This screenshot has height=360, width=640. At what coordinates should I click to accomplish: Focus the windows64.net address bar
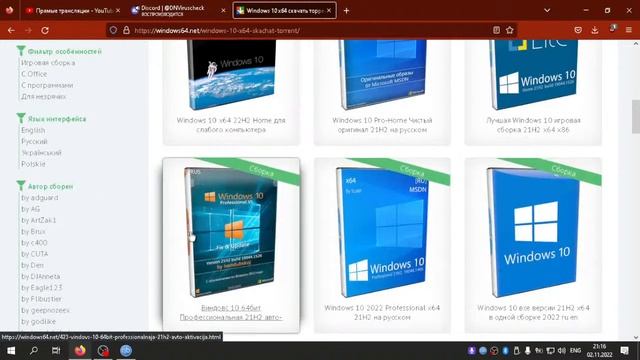pos(310,30)
